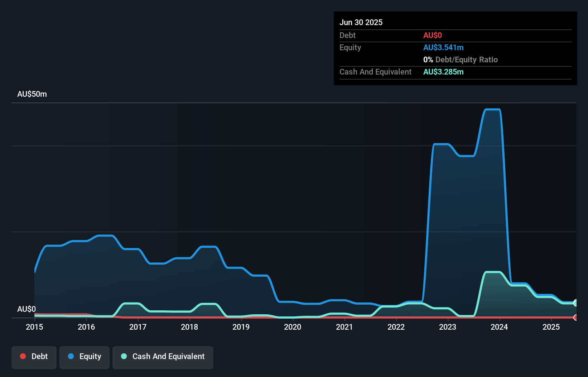The image size is (588, 377).
Task: Click the teal Cash legend dot
Action: coord(124,356)
